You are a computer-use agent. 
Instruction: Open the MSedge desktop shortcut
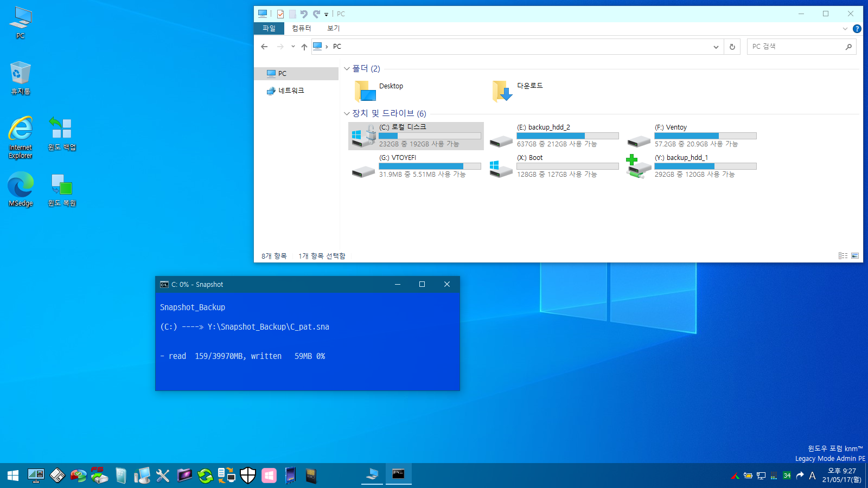click(x=21, y=190)
